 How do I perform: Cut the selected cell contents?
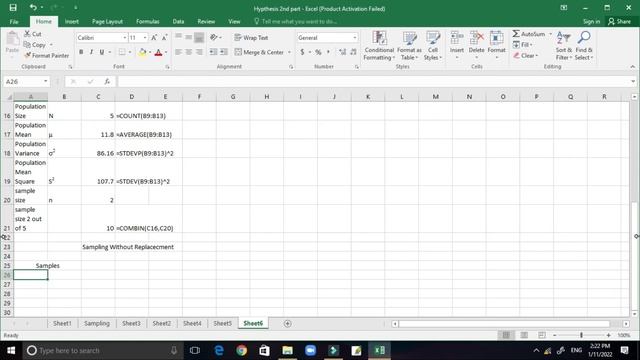click(x=33, y=34)
